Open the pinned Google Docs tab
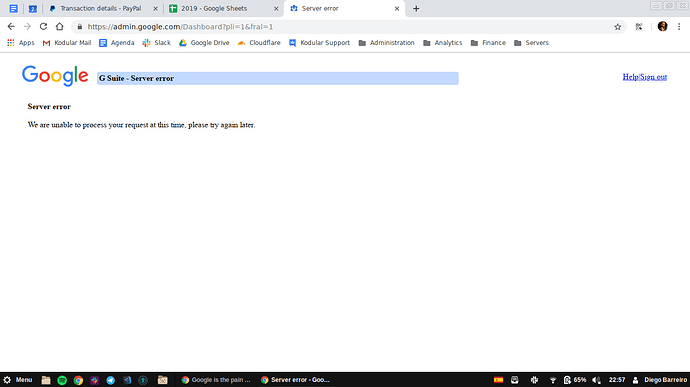The width and height of the screenshot is (690, 387). (14, 8)
